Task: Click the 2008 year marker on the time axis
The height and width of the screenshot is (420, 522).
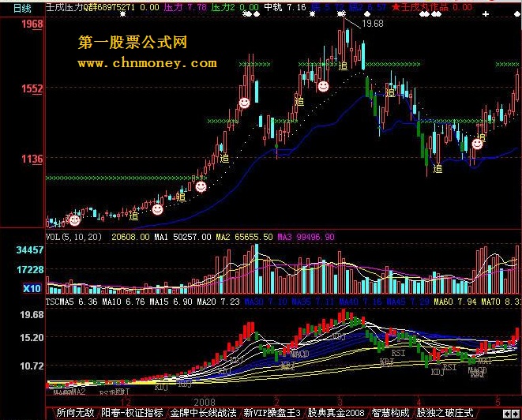Action: coord(205,402)
